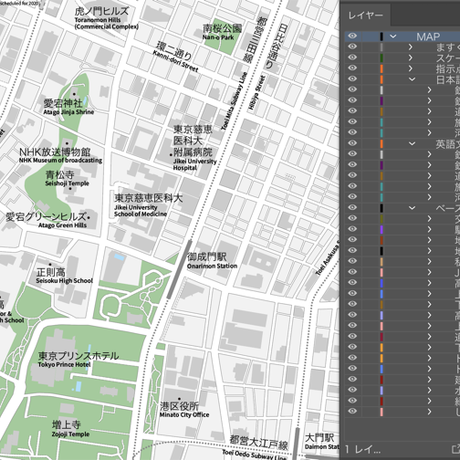The image size is (460, 460).
Task: Click the 'Zojoji Temple' English label
Action: [x=71, y=434]
